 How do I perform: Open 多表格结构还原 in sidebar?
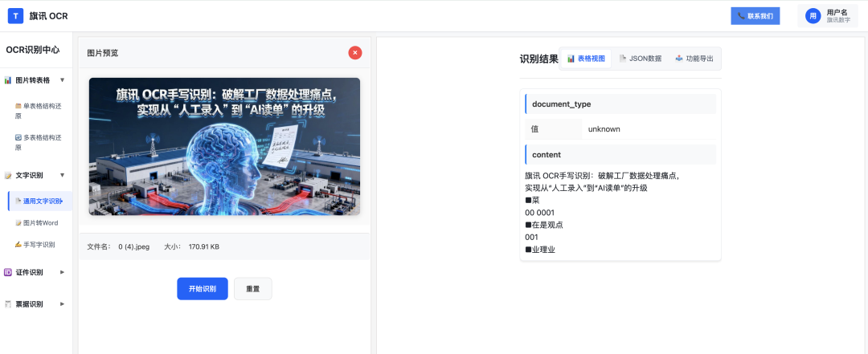40,142
